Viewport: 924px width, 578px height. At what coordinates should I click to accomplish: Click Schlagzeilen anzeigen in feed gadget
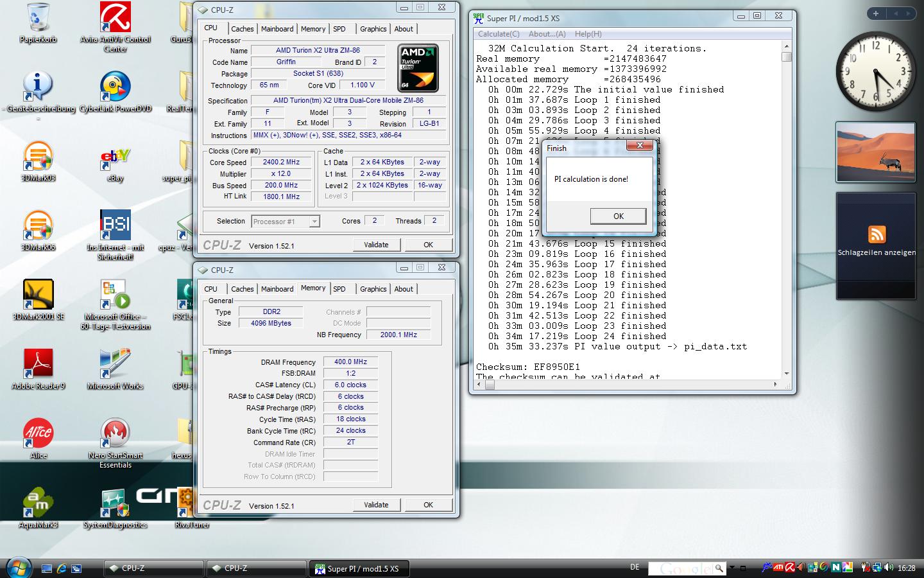877,252
